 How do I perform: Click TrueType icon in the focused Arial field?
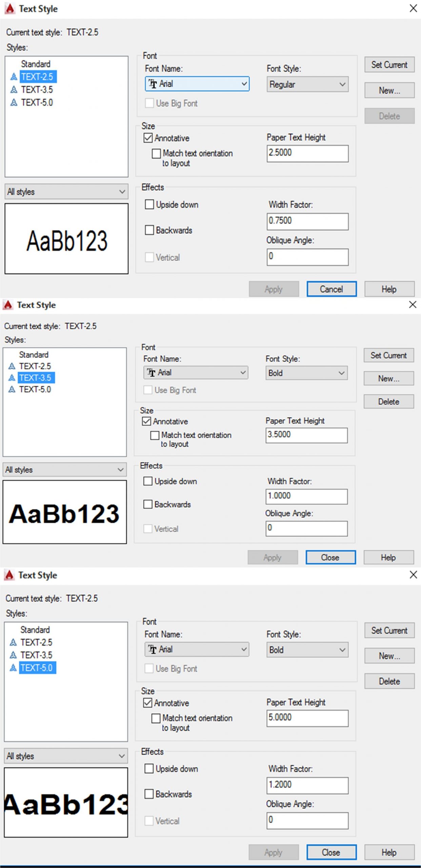[153, 84]
